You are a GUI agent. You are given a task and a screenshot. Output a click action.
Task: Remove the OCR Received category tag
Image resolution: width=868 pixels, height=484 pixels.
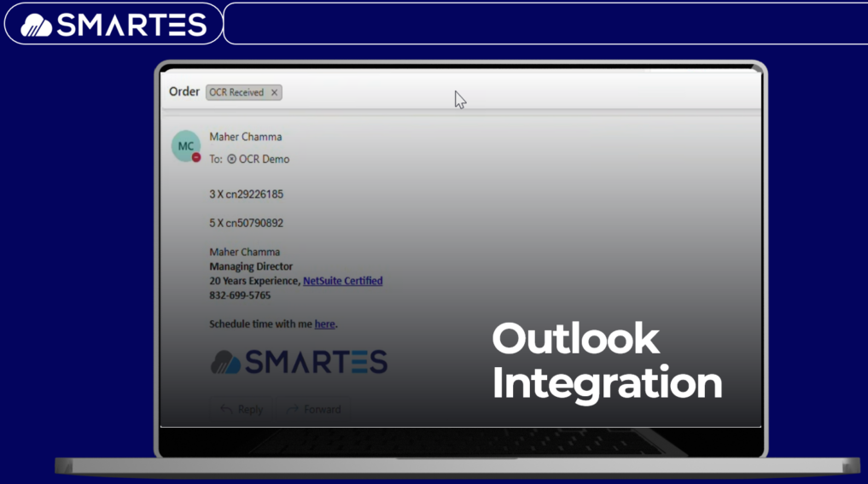tap(274, 92)
